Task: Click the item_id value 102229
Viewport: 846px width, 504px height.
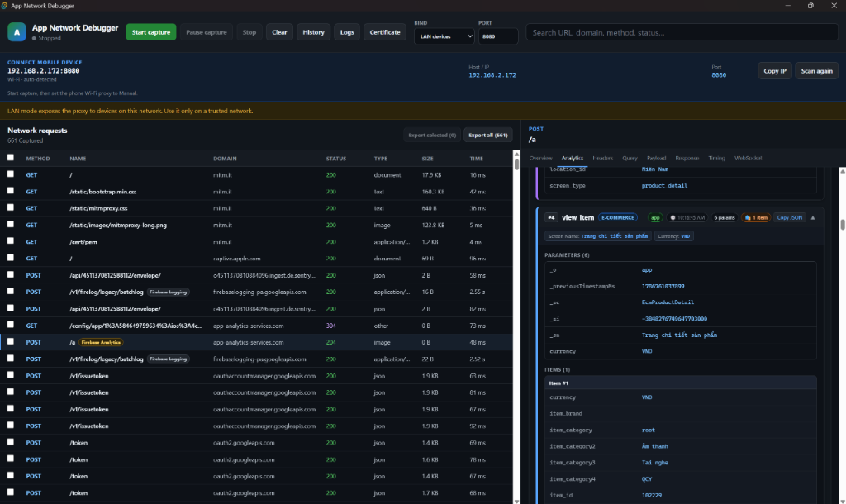Action: (651, 495)
